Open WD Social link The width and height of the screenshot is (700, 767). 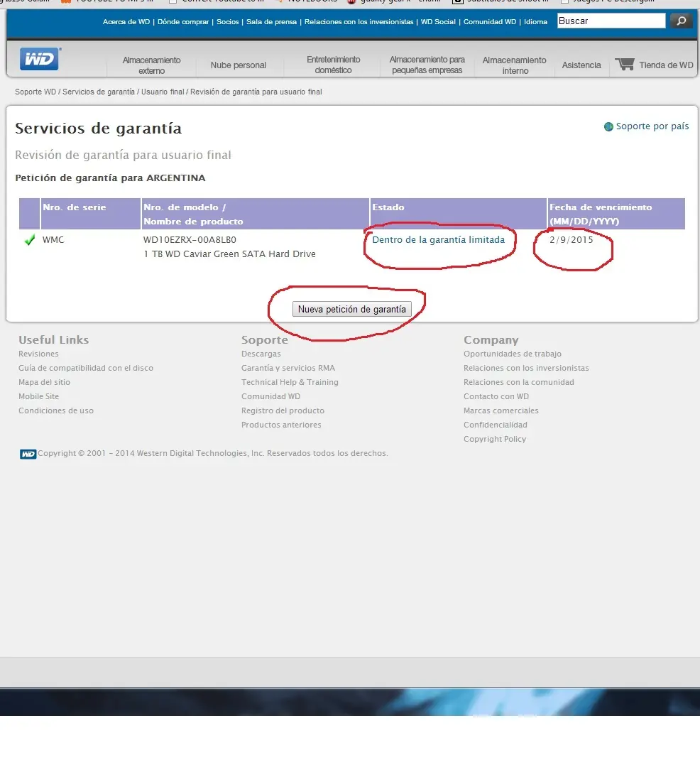tap(438, 21)
